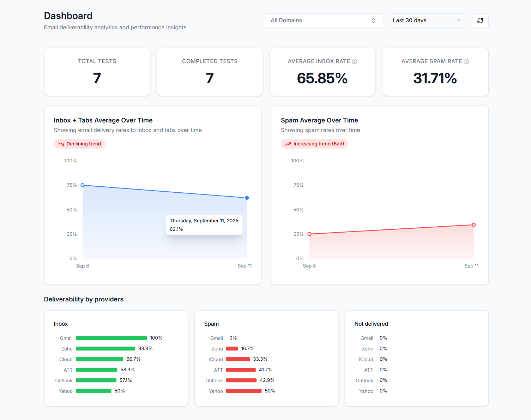Toggle the Declining trend badge
The height and width of the screenshot is (420, 531).
coord(79,144)
